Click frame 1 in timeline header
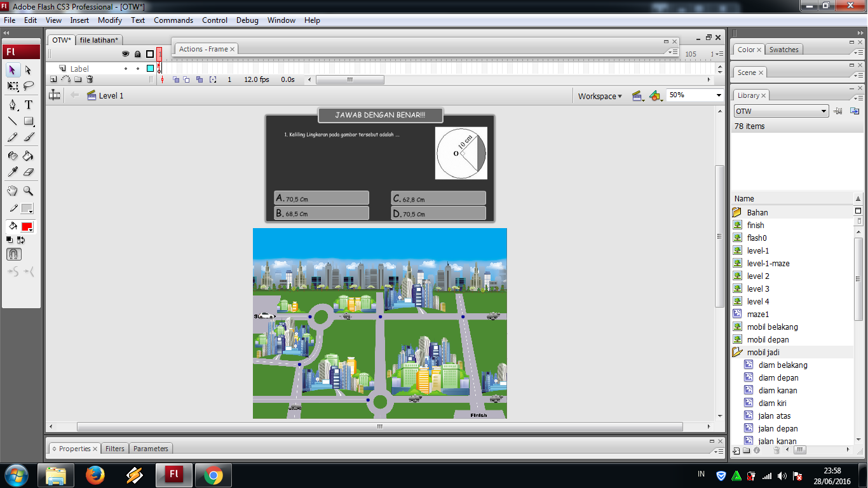Viewport: 868px width, 488px height. (x=159, y=54)
